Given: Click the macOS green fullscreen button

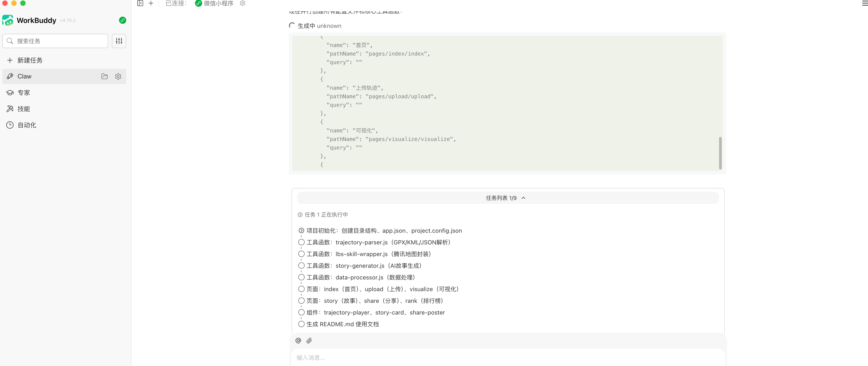Looking at the screenshot, I should tap(23, 3).
